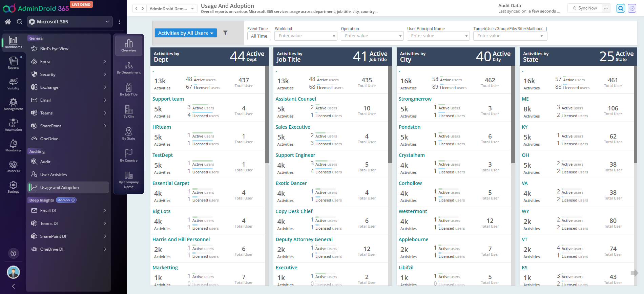Expand the Entra menu item
644x294 pixels.
[x=68, y=62]
